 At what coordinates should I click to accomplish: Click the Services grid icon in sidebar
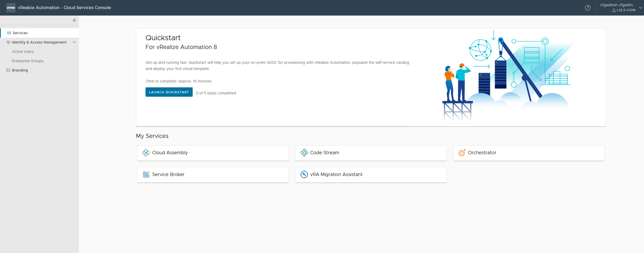click(9, 33)
